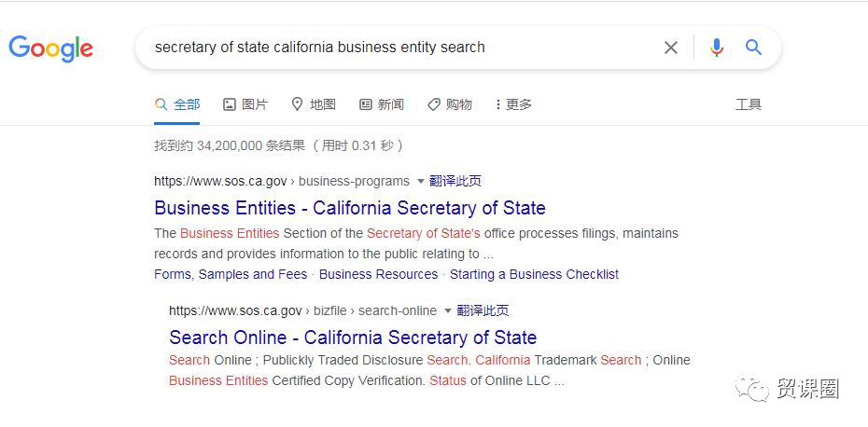This screenshot has height=427, width=868.
Task: Open Search Online - California Secretary of State
Action: pos(353,337)
